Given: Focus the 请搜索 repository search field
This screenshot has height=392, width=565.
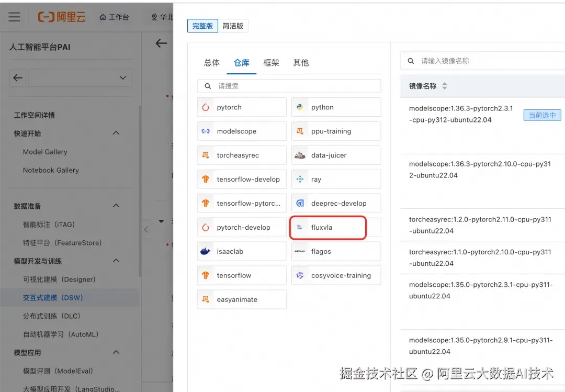Looking at the screenshot, I should pyautogui.click(x=289, y=86).
